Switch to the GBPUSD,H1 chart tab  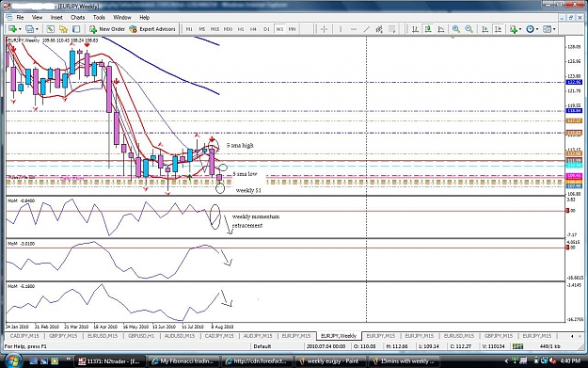coord(141,336)
